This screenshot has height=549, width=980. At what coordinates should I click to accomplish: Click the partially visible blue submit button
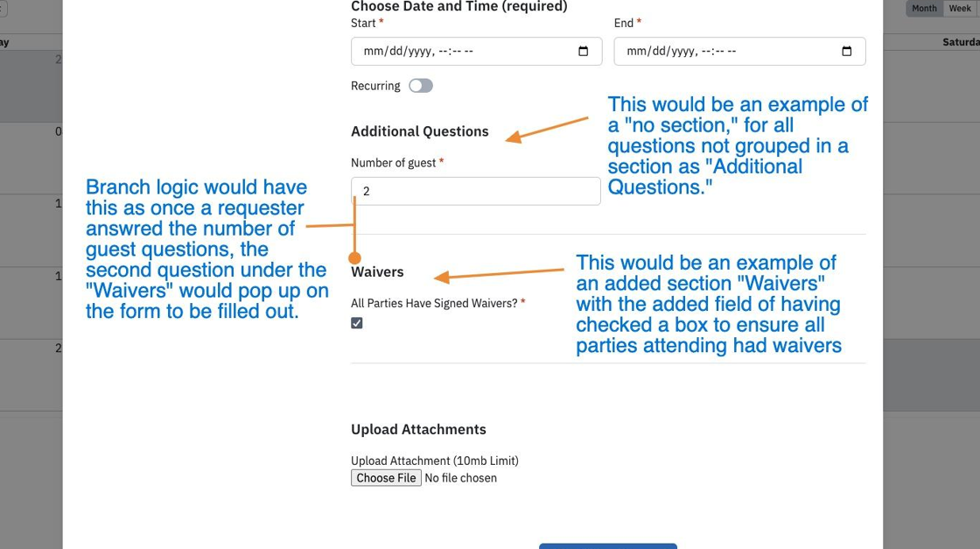607,545
